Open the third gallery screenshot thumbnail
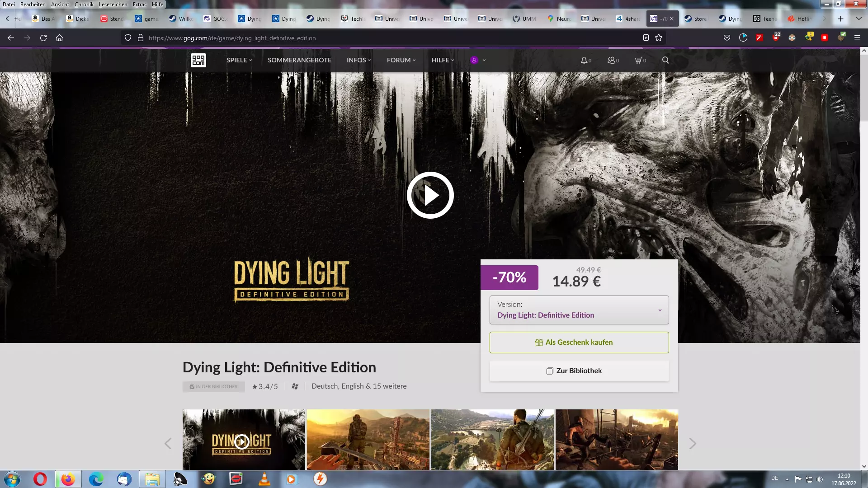The height and width of the screenshot is (488, 868). click(x=492, y=440)
